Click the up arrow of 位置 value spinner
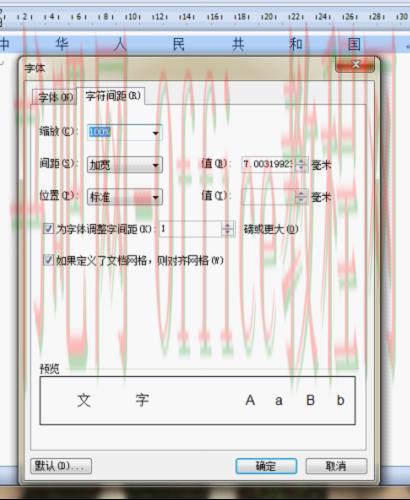 click(301, 194)
